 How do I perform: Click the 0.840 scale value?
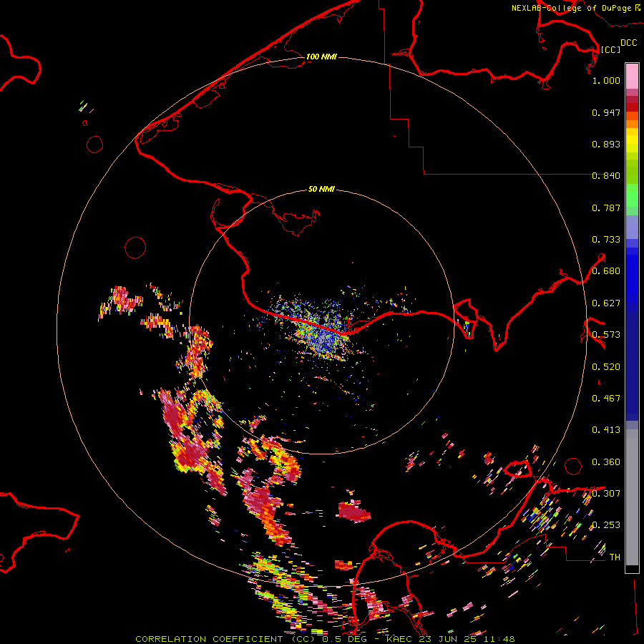pyautogui.click(x=606, y=176)
